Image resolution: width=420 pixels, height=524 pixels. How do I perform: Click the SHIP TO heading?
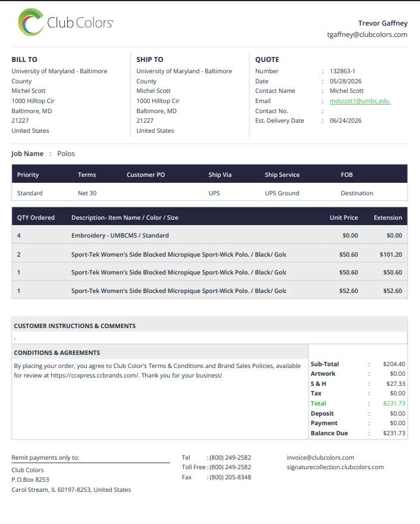(149, 60)
